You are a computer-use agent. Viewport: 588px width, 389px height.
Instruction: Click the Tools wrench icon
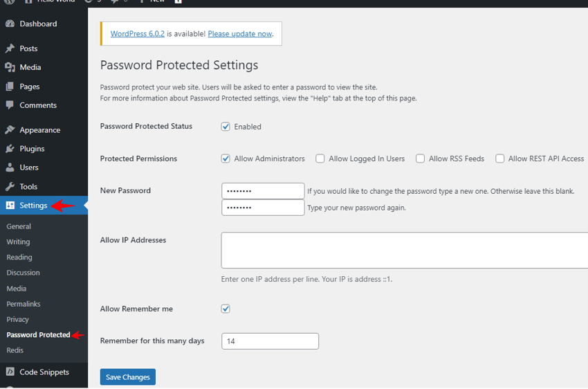pyautogui.click(x=10, y=187)
